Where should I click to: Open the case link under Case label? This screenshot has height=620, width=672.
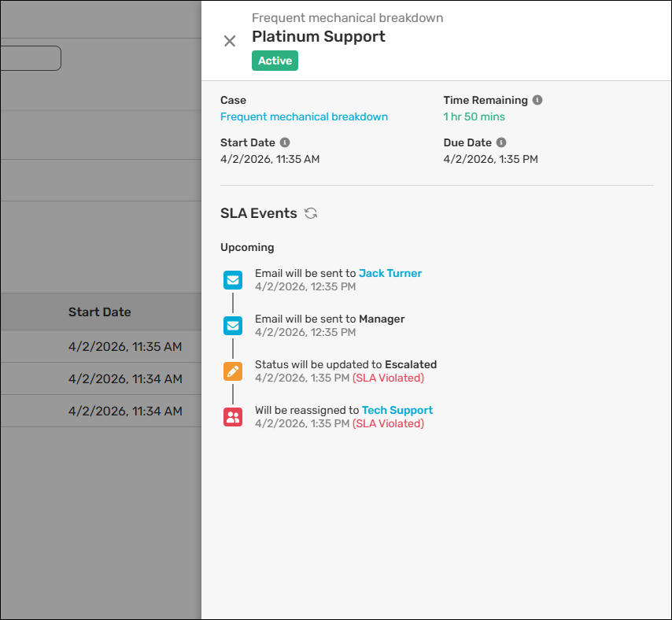[304, 116]
